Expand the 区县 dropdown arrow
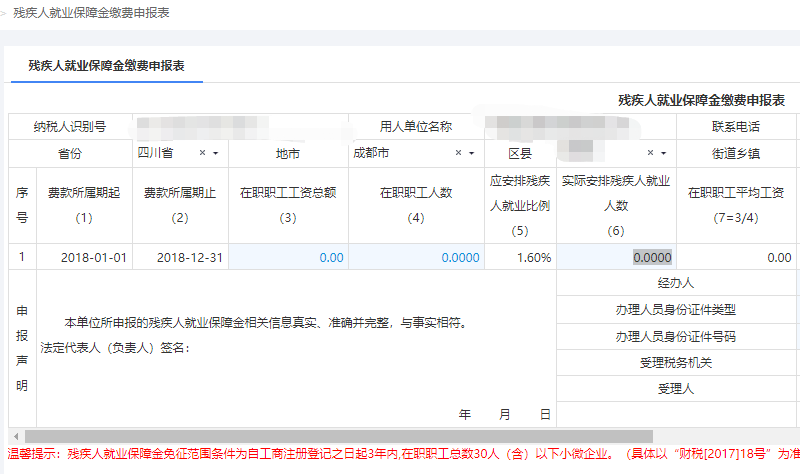 coord(664,153)
